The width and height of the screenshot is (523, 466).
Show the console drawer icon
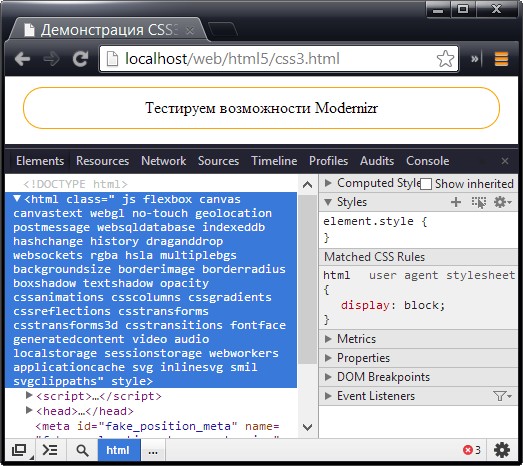click(x=50, y=450)
